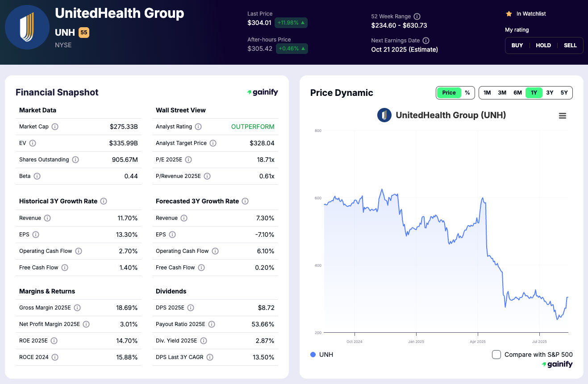The height and width of the screenshot is (384, 588).
Task: Click info icon beside Beta
Action: click(x=37, y=176)
